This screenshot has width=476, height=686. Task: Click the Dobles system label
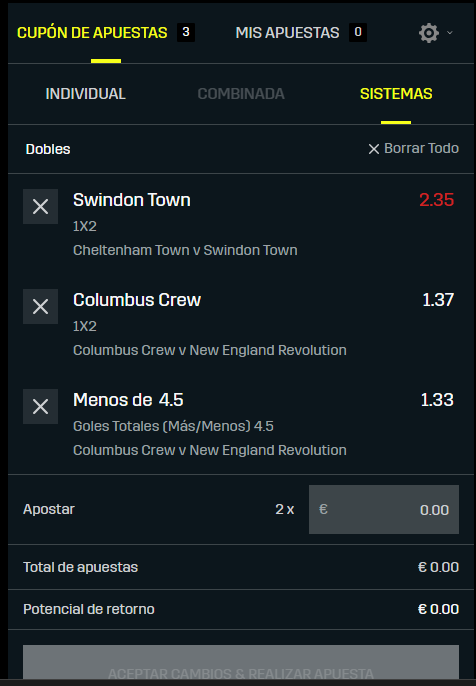pyautogui.click(x=48, y=149)
